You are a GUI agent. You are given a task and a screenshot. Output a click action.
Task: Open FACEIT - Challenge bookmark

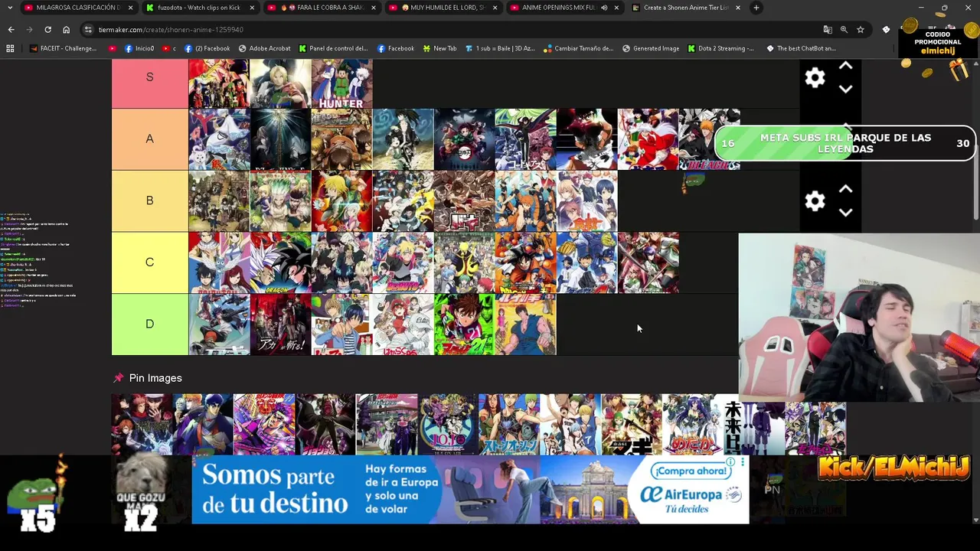pyautogui.click(x=64, y=48)
